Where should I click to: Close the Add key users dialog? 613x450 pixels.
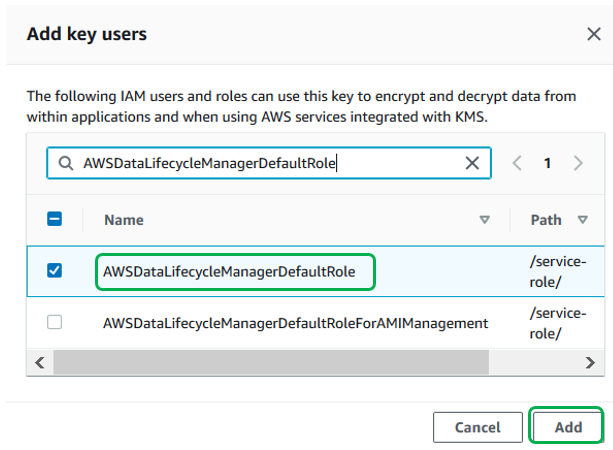tap(593, 34)
